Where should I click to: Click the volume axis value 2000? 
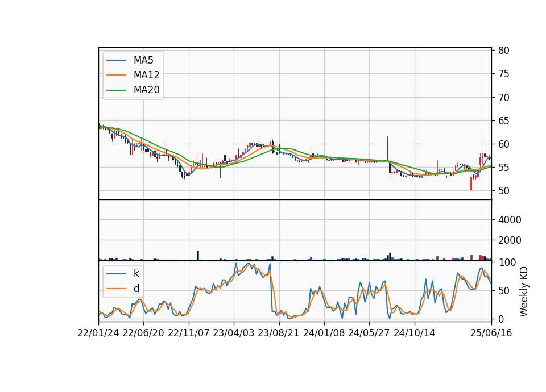click(510, 240)
